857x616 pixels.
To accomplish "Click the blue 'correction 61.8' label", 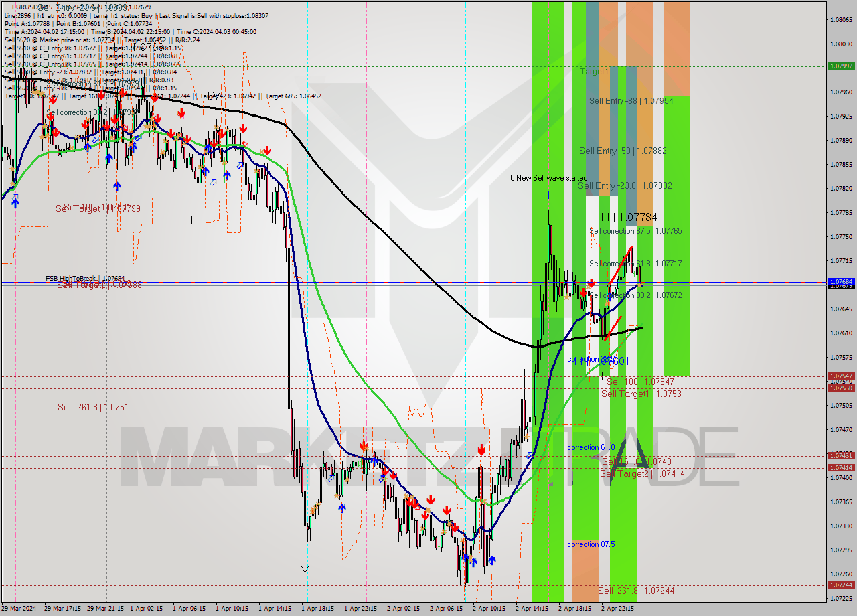I will click(x=591, y=447).
